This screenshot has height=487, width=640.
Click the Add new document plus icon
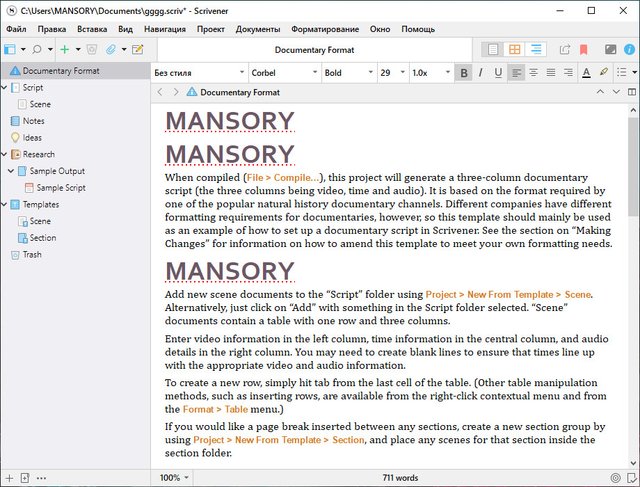pos(65,48)
